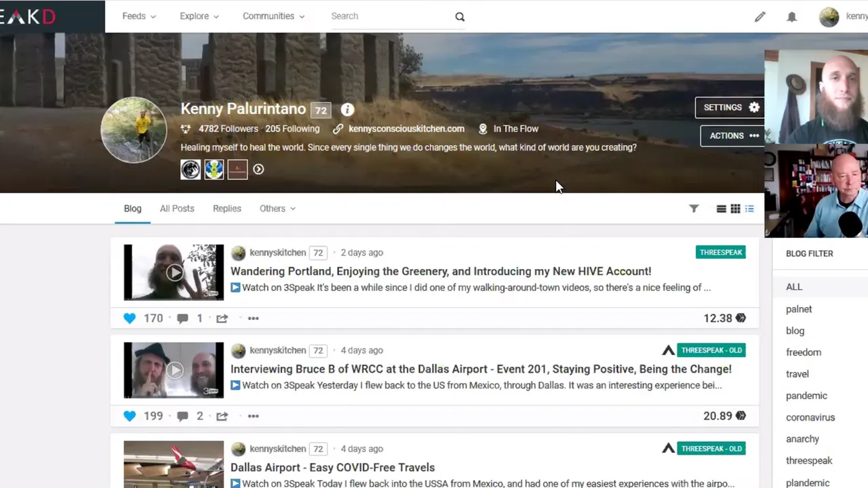Expand the Others tab dropdown

tap(277, 209)
